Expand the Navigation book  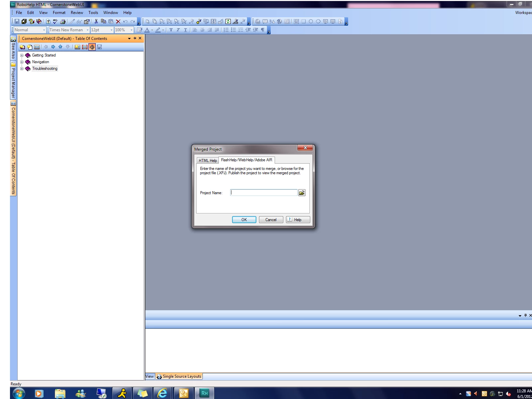coord(22,62)
